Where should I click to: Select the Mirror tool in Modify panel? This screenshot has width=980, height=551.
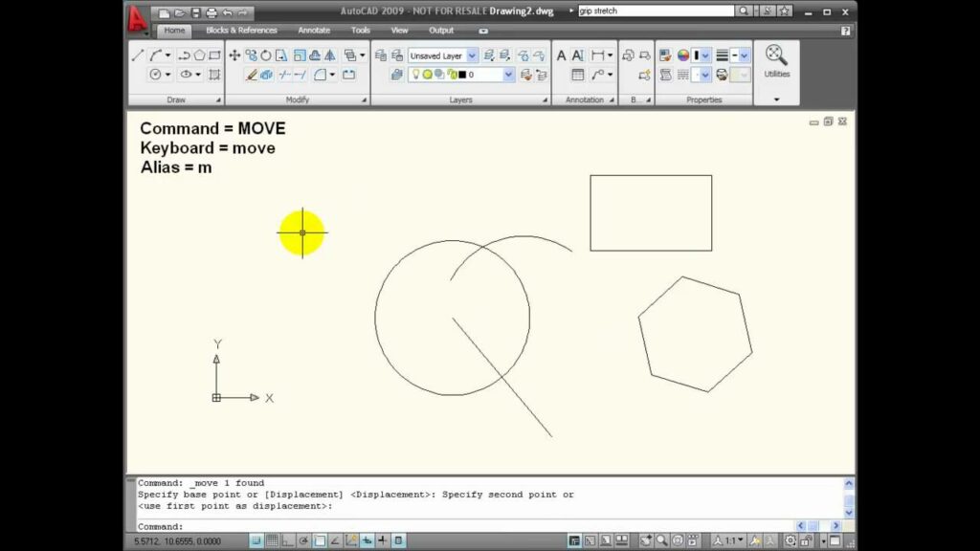point(330,55)
